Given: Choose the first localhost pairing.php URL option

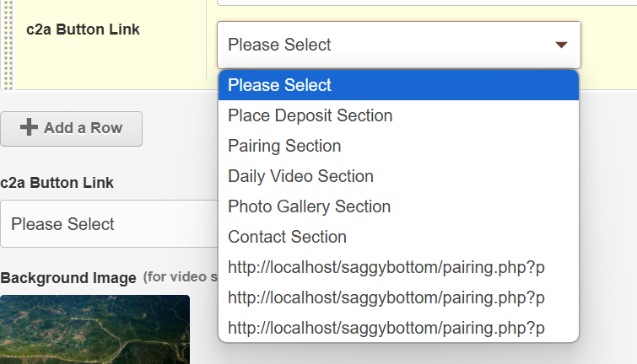Looking at the screenshot, I should (x=398, y=267).
